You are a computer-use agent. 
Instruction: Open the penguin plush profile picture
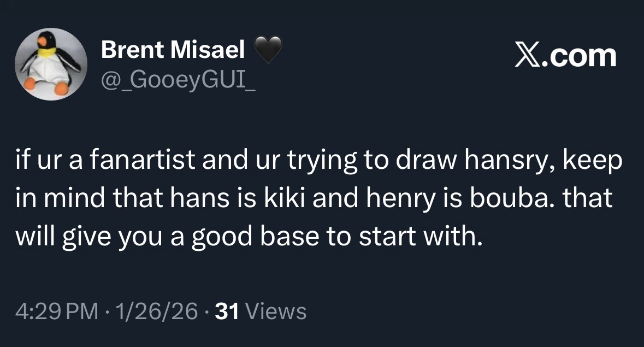(x=51, y=64)
